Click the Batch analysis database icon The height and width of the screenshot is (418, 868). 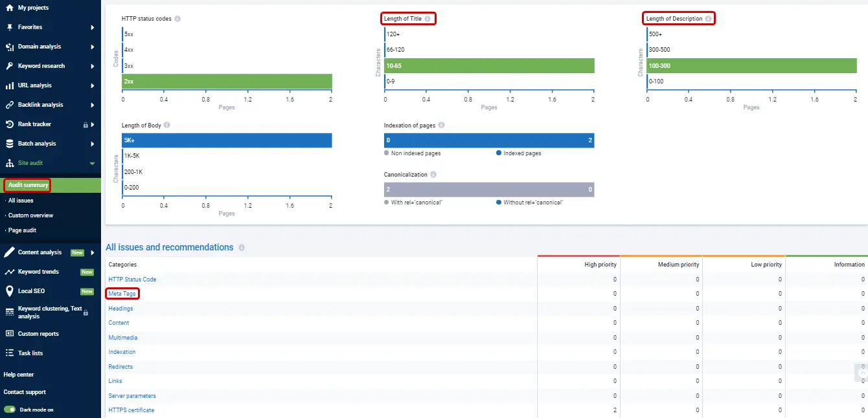coord(9,144)
